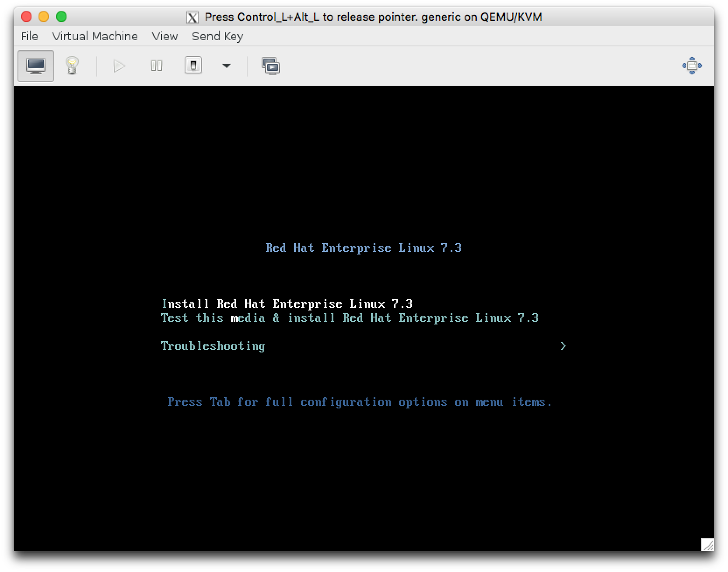
Task: Close the QEMU/KVM window (red button)
Action: (26, 17)
